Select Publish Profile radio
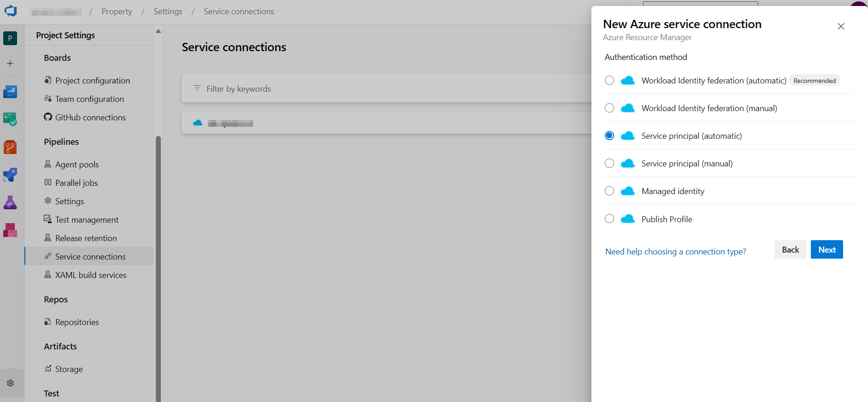Screen dimensions: 868x402 [x=609, y=219]
